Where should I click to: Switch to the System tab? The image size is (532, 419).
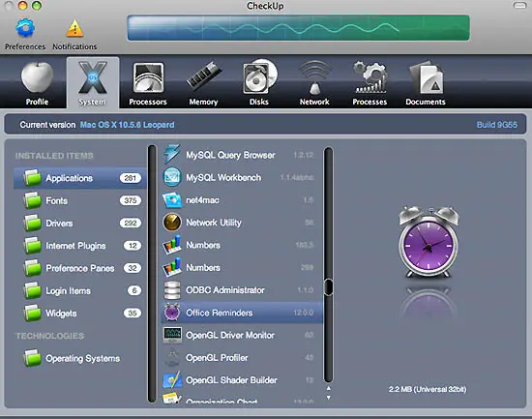click(x=93, y=83)
